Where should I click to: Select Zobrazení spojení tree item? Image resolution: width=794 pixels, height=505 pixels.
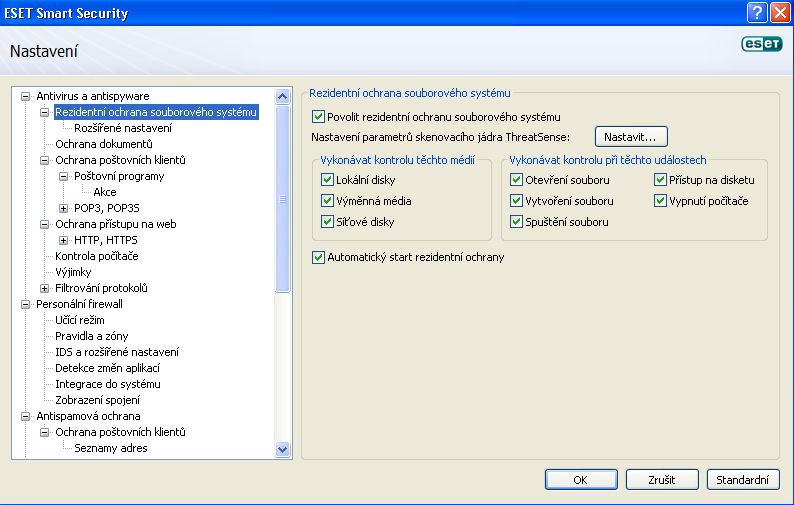click(98, 400)
